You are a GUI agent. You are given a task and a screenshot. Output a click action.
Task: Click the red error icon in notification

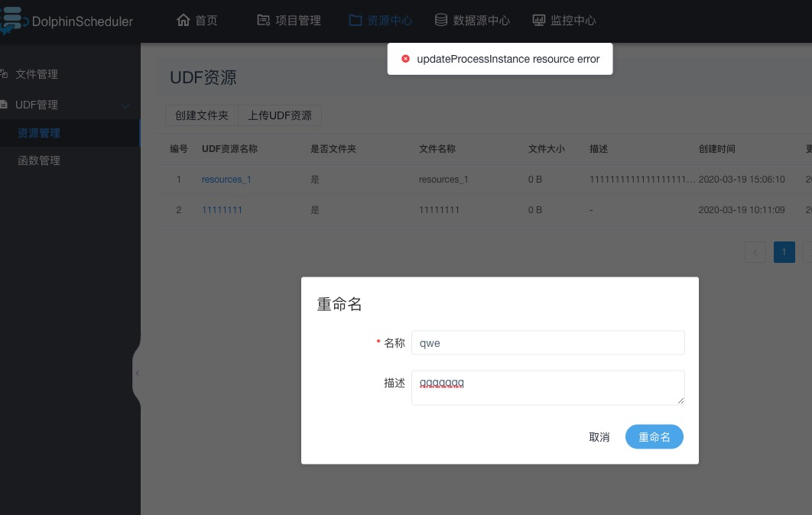[405, 59]
